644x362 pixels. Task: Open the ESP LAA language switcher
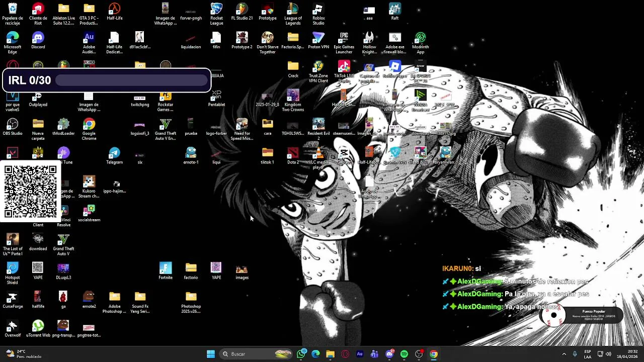pyautogui.click(x=588, y=354)
